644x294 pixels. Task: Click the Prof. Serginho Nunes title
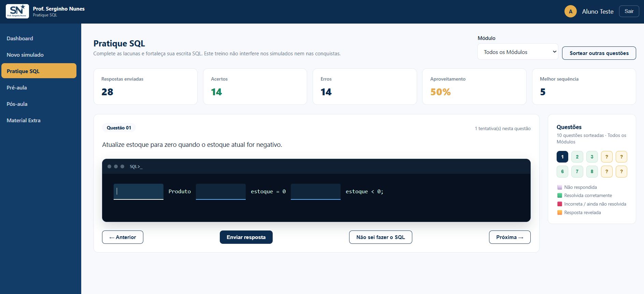click(x=59, y=9)
